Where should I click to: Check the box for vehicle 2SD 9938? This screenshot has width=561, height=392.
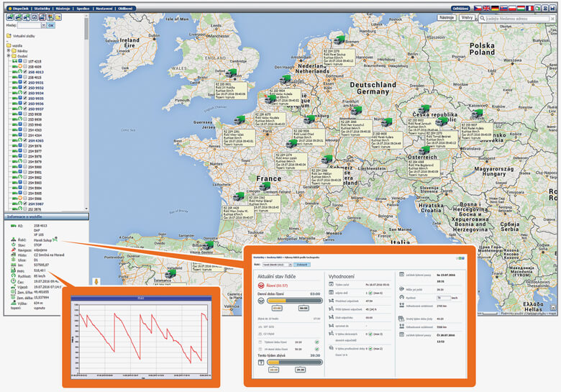click(x=25, y=114)
